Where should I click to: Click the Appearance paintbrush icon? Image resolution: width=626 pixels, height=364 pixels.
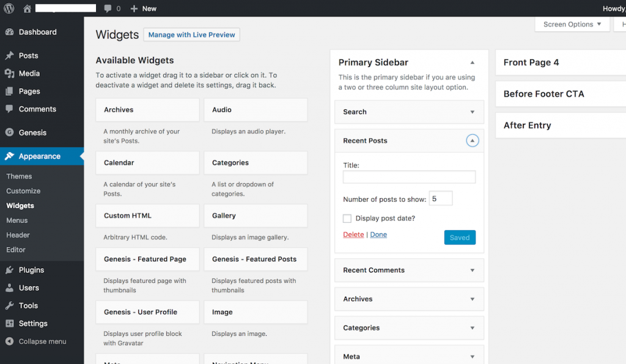(10, 156)
